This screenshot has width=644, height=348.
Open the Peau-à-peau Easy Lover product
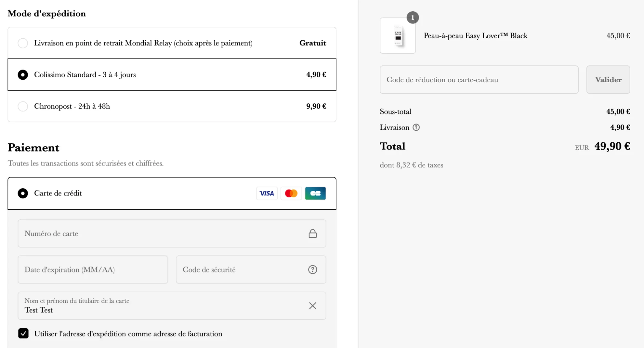point(475,36)
